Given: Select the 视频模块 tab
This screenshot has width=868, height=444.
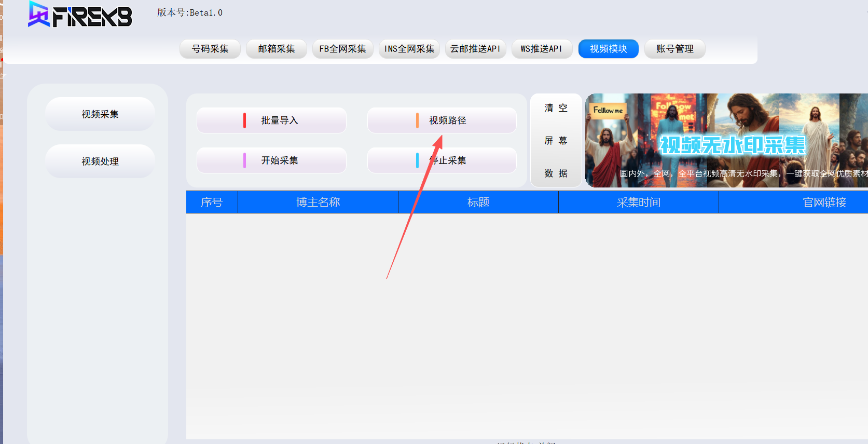Looking at the screenshot, I should 608,49.
